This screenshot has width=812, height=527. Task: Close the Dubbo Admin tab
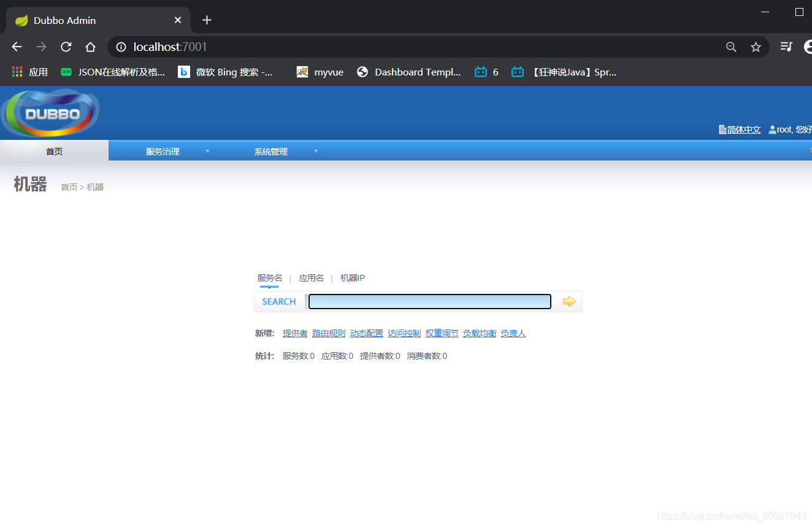click(x=178, y=20)
